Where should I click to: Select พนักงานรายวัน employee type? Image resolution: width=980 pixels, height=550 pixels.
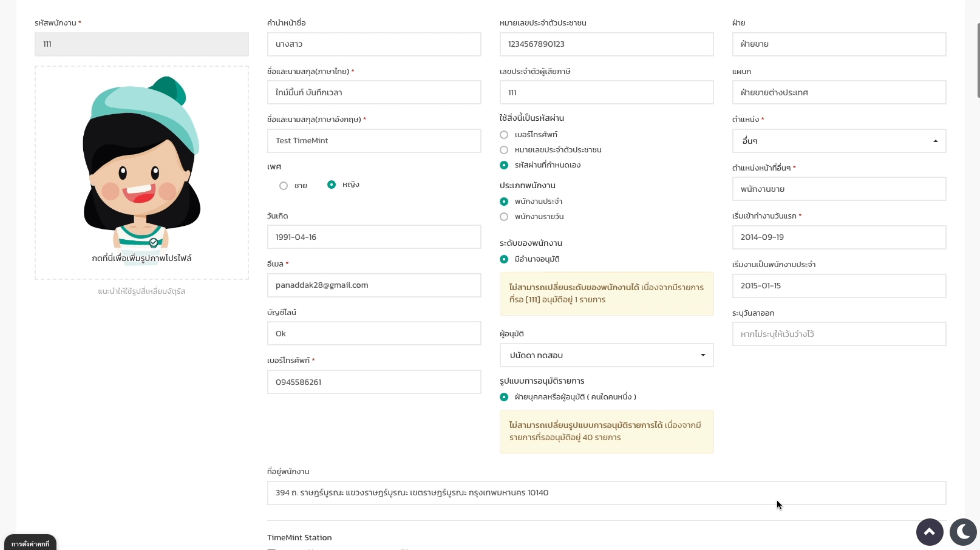(504, 217)
